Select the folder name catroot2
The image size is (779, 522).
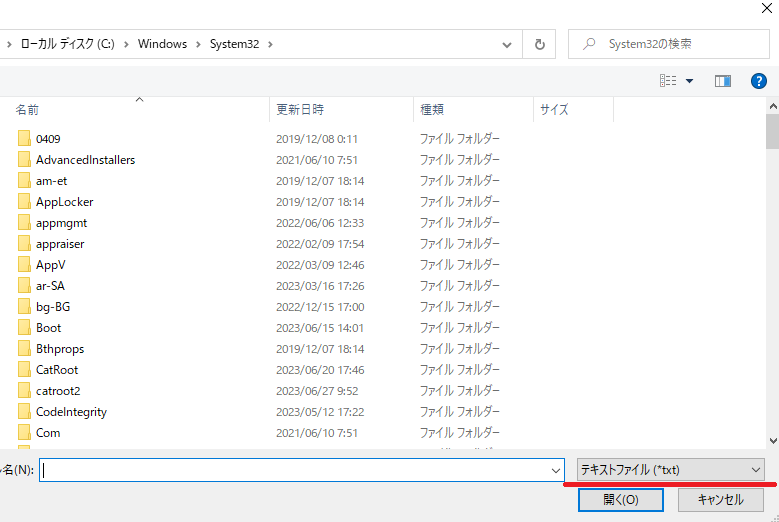58,391
